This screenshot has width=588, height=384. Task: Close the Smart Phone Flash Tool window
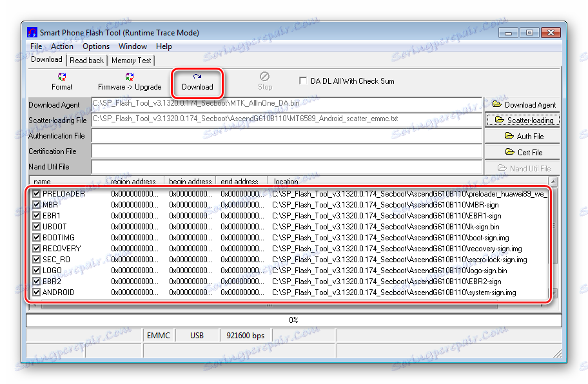551,33
